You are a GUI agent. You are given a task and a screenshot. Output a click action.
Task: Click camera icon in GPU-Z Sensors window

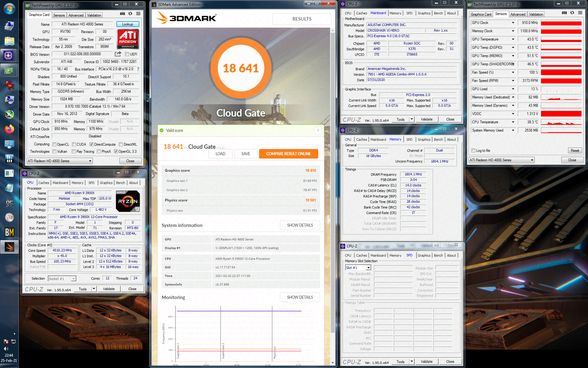(564, 13)
